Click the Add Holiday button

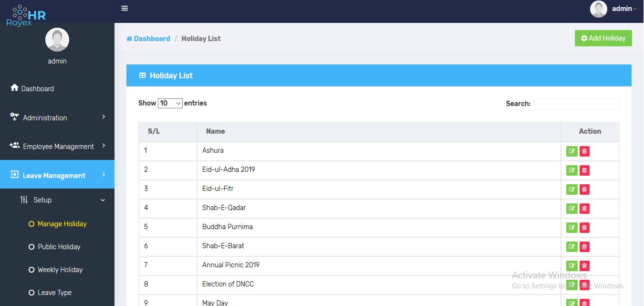click(603, 38)
